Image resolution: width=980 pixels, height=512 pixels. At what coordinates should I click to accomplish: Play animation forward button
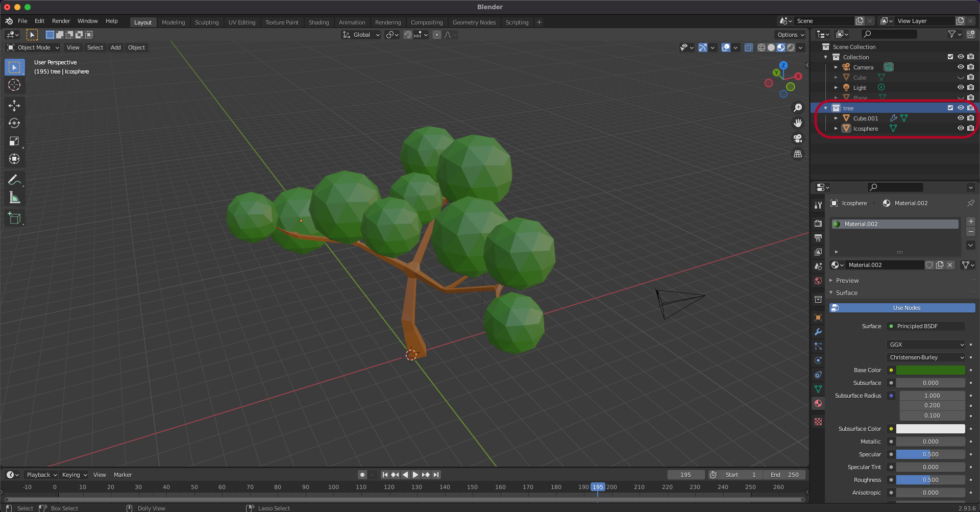coord(415,475)
